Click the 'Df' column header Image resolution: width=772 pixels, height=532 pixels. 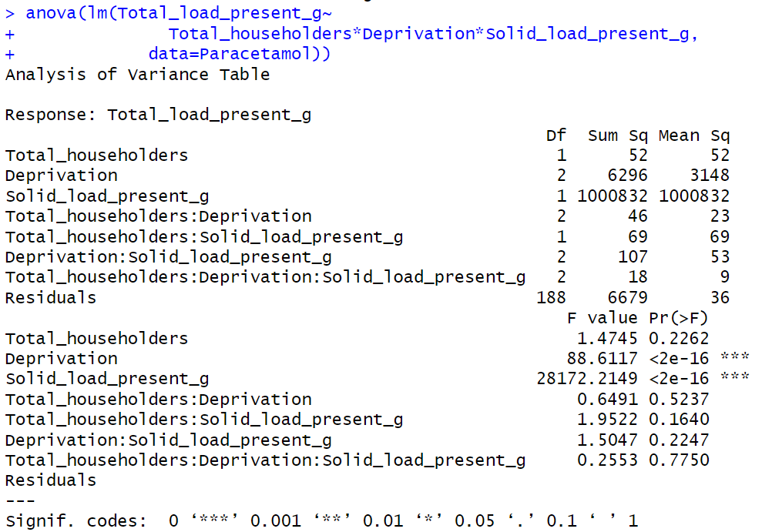(x=556, y=136)
